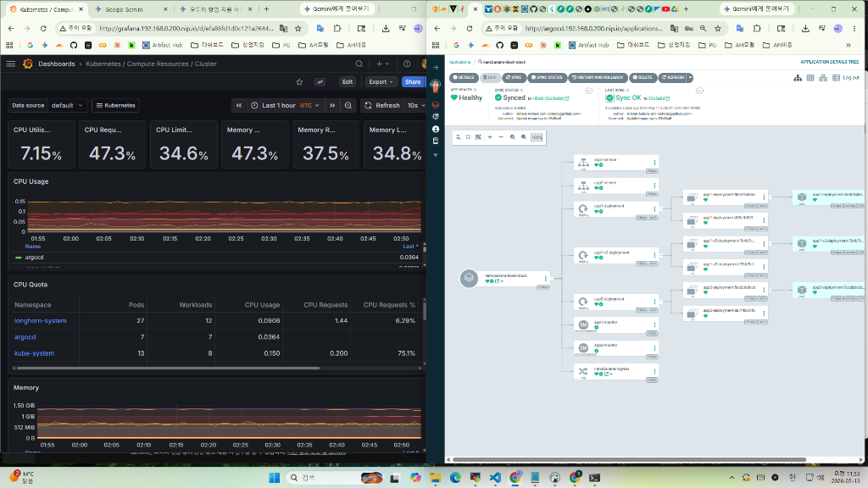Image resolution: width=868 pixels, height=488 pixels.
Task: Click Argo CD graph zoom-in magnifier
Action: click(x=513, y=137)
